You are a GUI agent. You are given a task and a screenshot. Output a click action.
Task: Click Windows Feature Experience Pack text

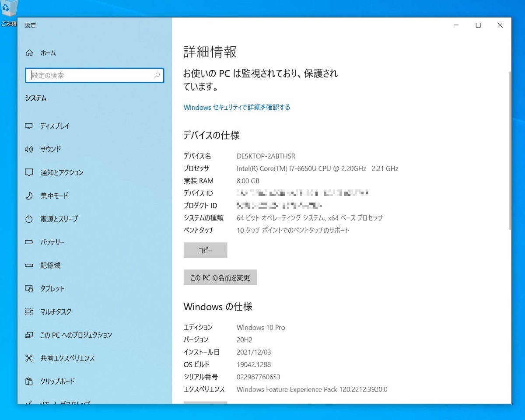point(312,389)
